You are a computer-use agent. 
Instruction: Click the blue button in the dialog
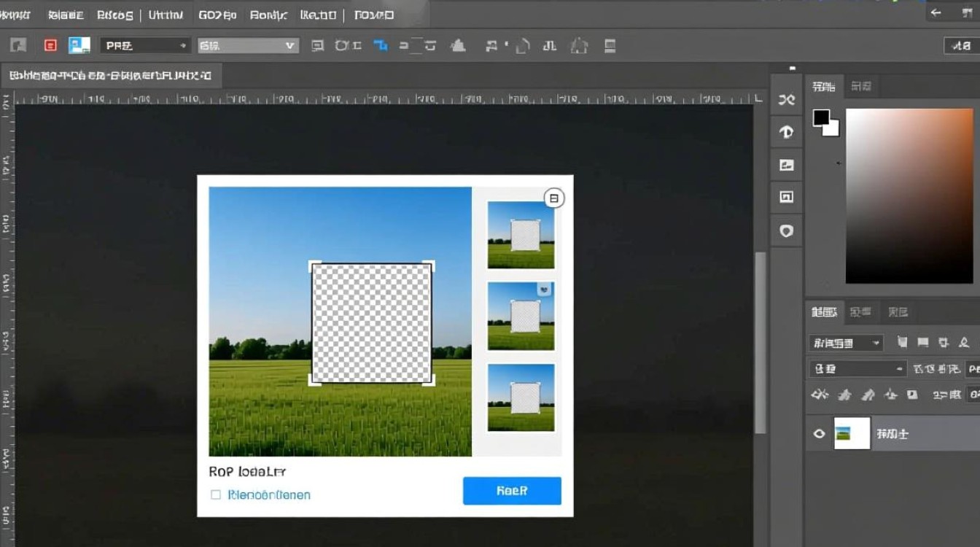[512, 491]
